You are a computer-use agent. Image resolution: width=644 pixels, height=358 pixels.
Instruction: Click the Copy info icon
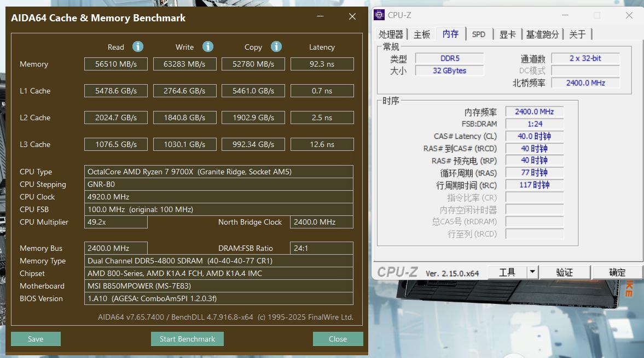tap(276, 47)
